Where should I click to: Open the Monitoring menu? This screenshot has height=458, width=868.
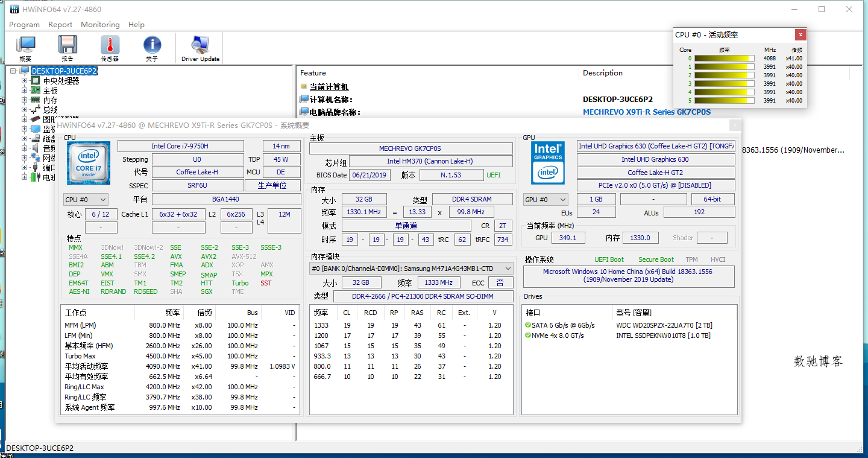tap(100, 25)
